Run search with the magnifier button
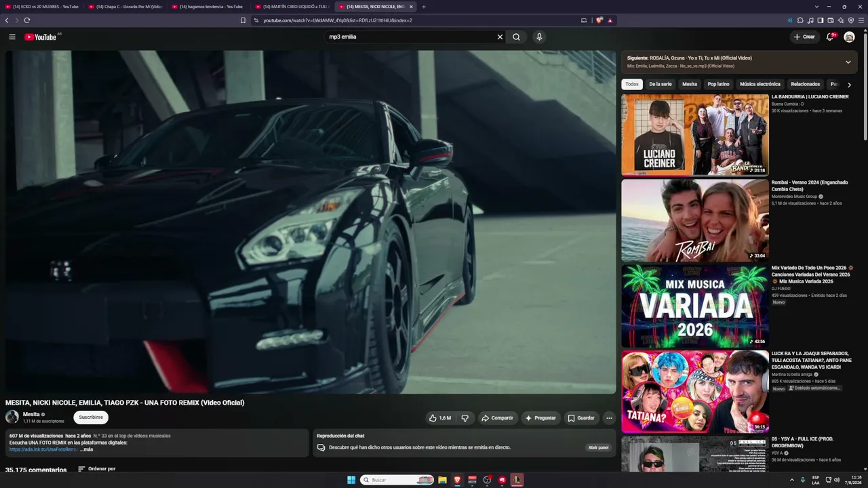868x488 pixels. pyautogui.click(x=516, y=37)
